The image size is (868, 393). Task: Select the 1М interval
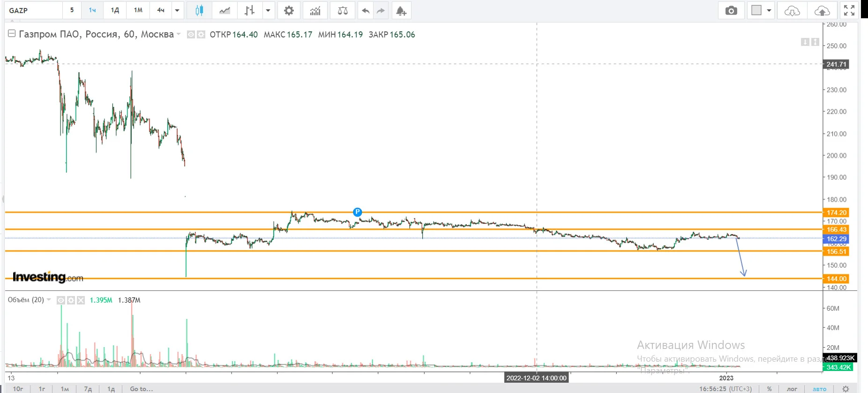(138, 10)
